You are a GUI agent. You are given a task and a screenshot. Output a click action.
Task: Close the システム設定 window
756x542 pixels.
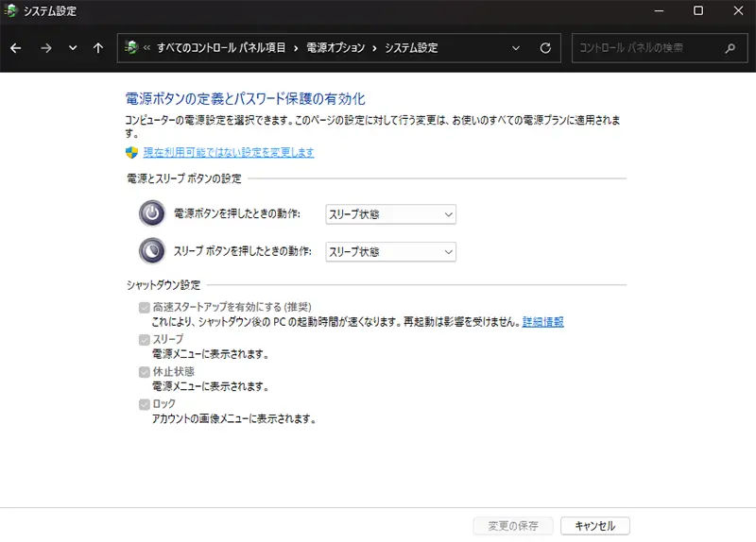[x=738, y=10]
